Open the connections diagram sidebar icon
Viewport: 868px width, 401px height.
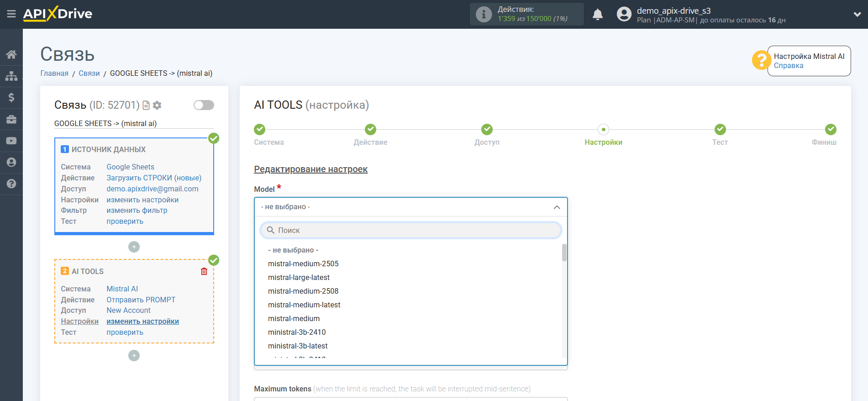tap(11, 76)
